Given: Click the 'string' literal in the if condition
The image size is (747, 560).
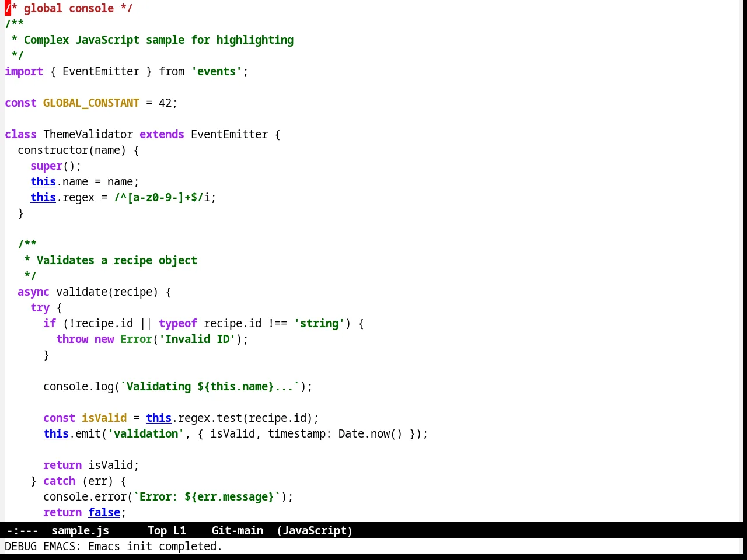Looking at the screenshot, I should pos(319,323).
